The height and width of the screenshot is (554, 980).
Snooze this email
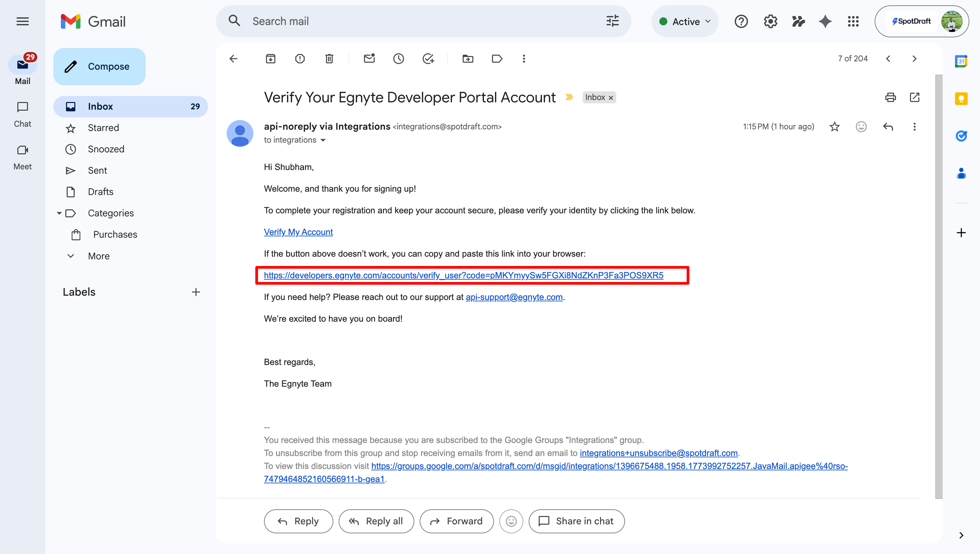(x=398, y=59)
